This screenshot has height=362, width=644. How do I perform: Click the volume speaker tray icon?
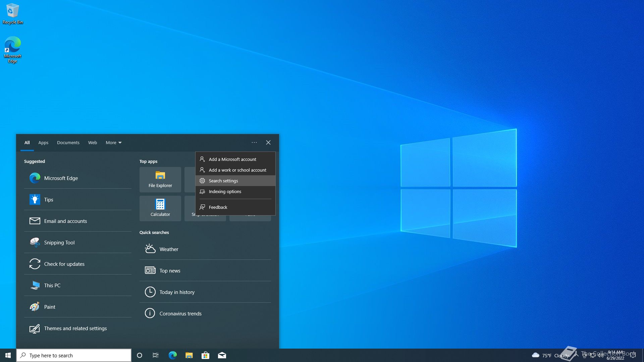click(x=600, y=355)
